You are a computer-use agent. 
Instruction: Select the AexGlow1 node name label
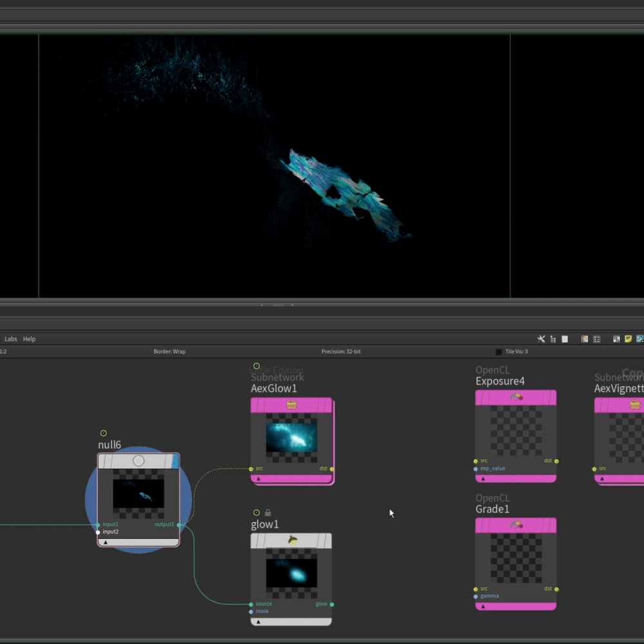[274, 388]
